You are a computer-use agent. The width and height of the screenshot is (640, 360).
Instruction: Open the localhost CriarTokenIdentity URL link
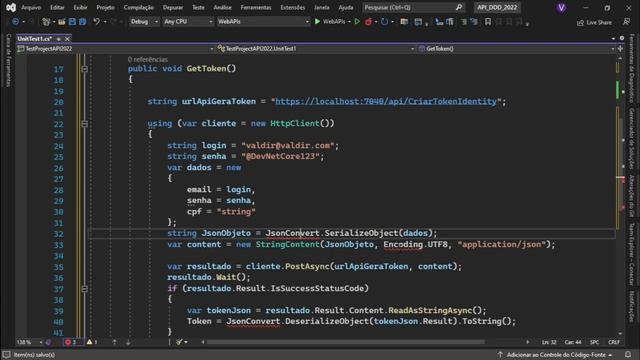click(386, 101)
